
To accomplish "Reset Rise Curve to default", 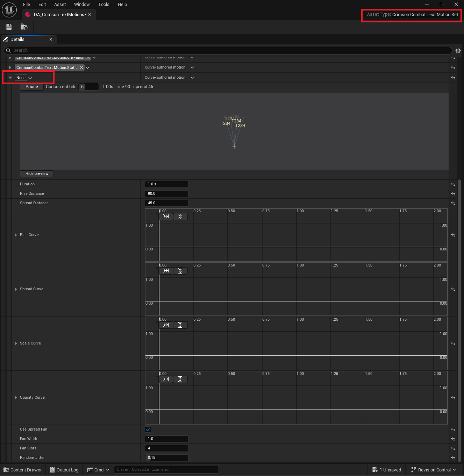I will coord(453,235).
